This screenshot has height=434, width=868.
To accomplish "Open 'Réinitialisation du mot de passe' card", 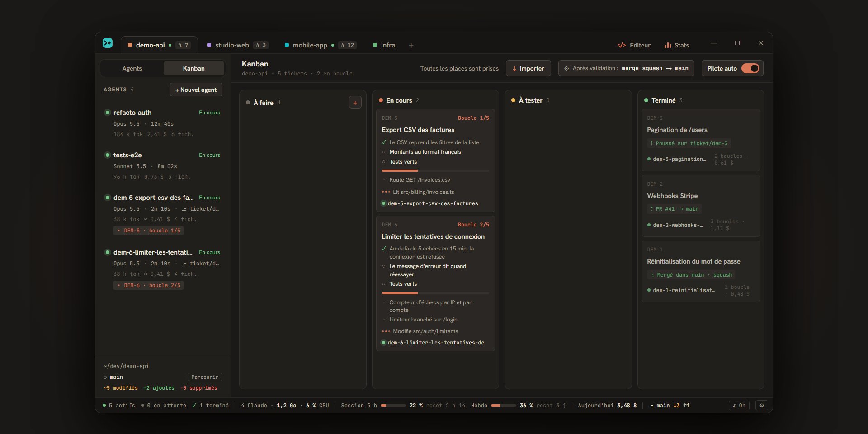I will (701, 271).
